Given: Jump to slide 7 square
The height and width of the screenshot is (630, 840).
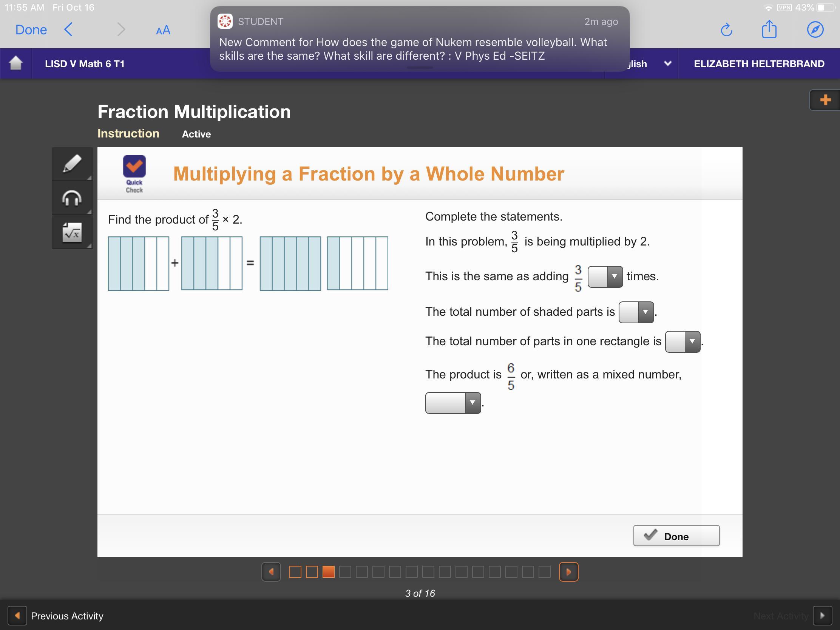Looking at the screenshot, I should [x=395, y=572].
